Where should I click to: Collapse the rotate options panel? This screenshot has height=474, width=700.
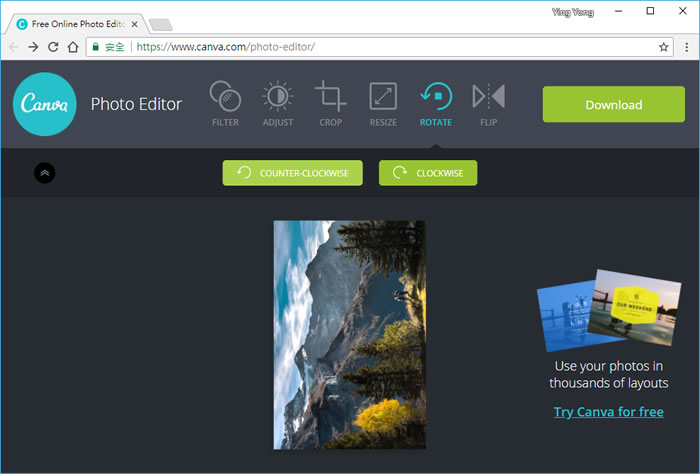coord(45,173)
